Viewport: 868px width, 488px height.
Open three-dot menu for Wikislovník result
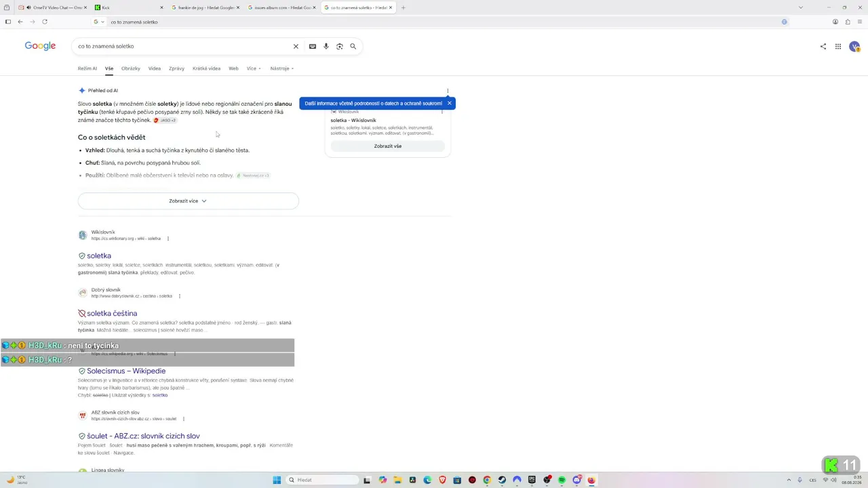click(x=168, y=239)
